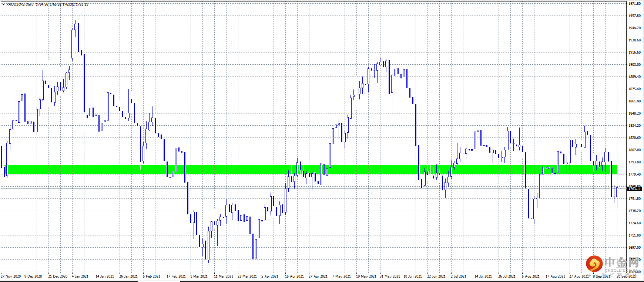Click the 9 Dec 2020 date label
The height and width of the screenshot is (282, 644).
coord(33,276)
